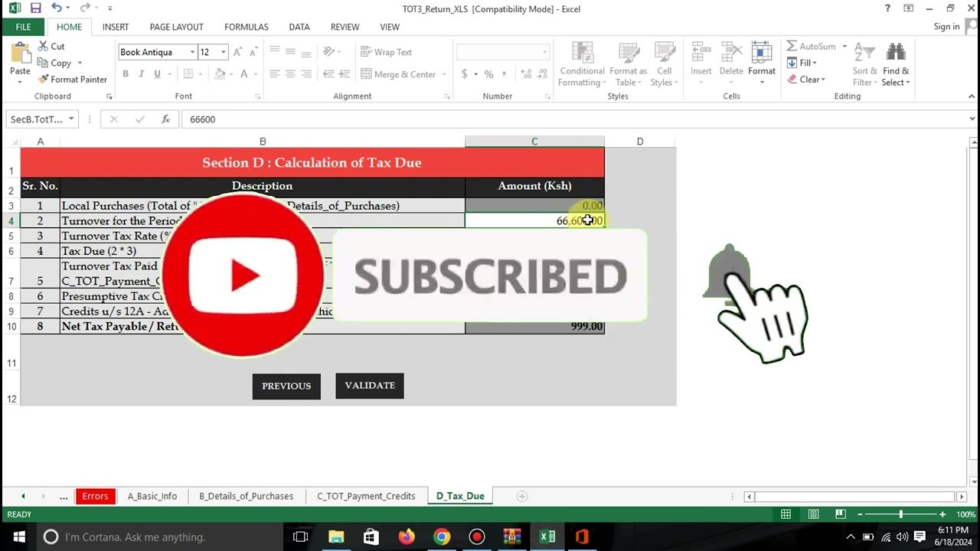
Task: Switch to the DATA ribbon tab
Action: (x=299, y=27)
